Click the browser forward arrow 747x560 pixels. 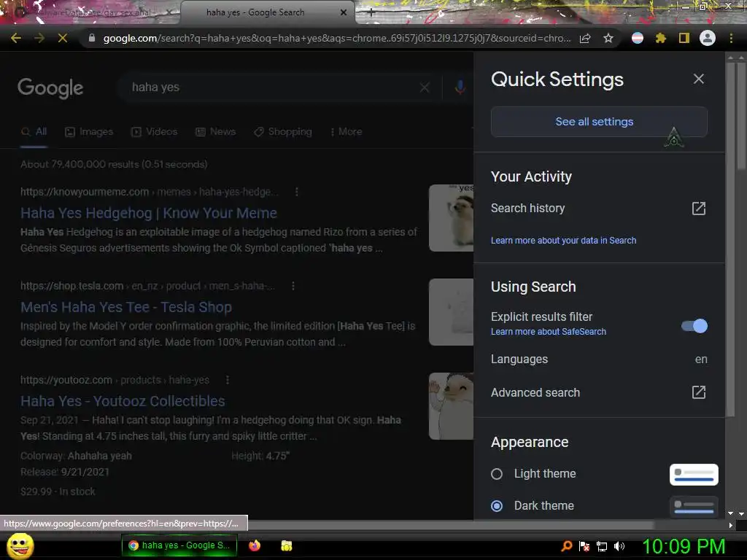click(x=39, y=38)
